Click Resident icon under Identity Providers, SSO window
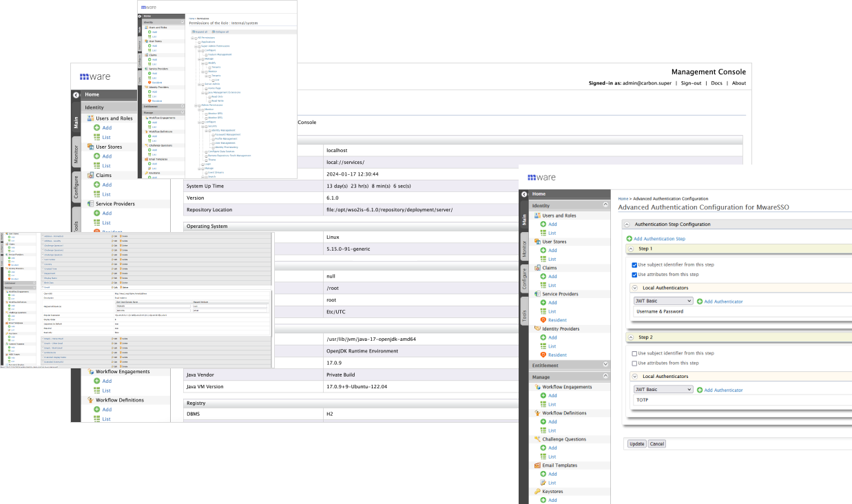Screen dimensions: 852x504 point(543,355)
